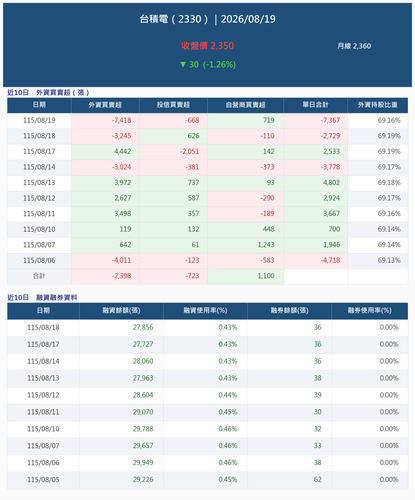Click the daily total 3,667
415x500 pixels.
332,214
